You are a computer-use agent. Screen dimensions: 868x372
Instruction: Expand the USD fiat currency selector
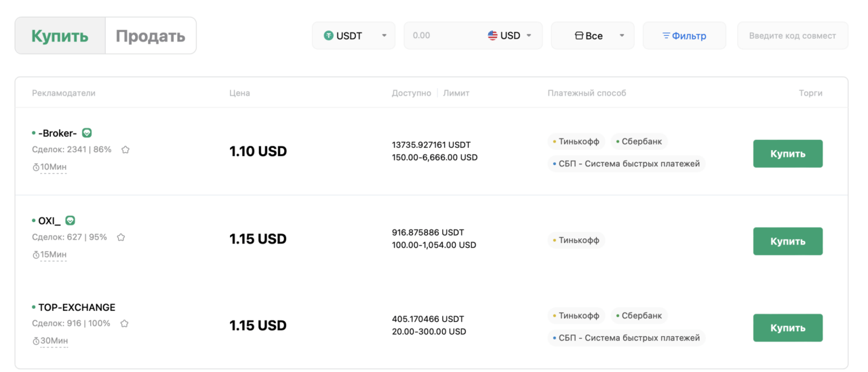[x=510, y=35]
